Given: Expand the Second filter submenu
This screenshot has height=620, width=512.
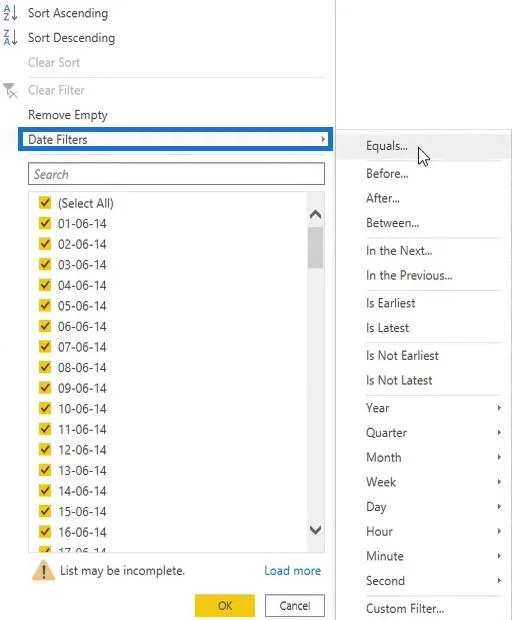Looking at the screenshot, I should point(499,580).
